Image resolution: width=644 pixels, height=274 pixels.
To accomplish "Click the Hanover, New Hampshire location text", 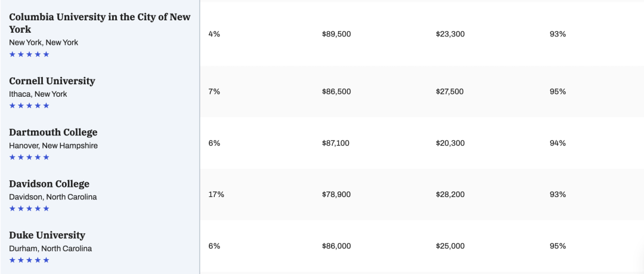I will point(54,146).
